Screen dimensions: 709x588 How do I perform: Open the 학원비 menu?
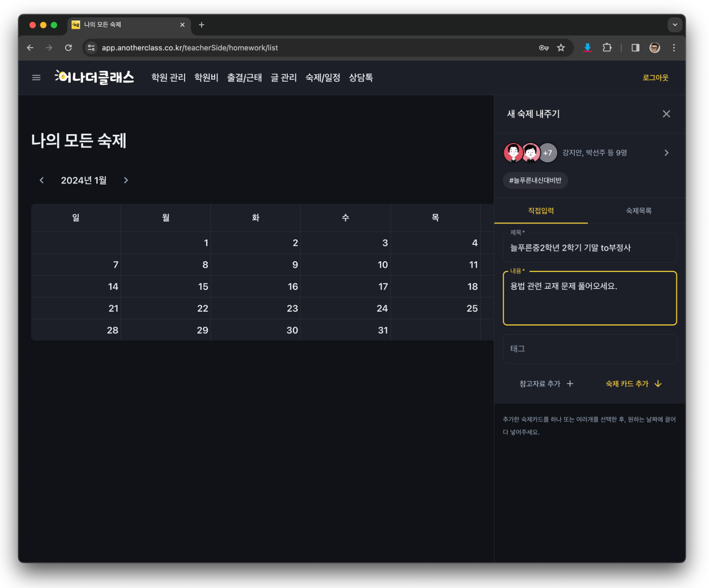click(206, 78)
